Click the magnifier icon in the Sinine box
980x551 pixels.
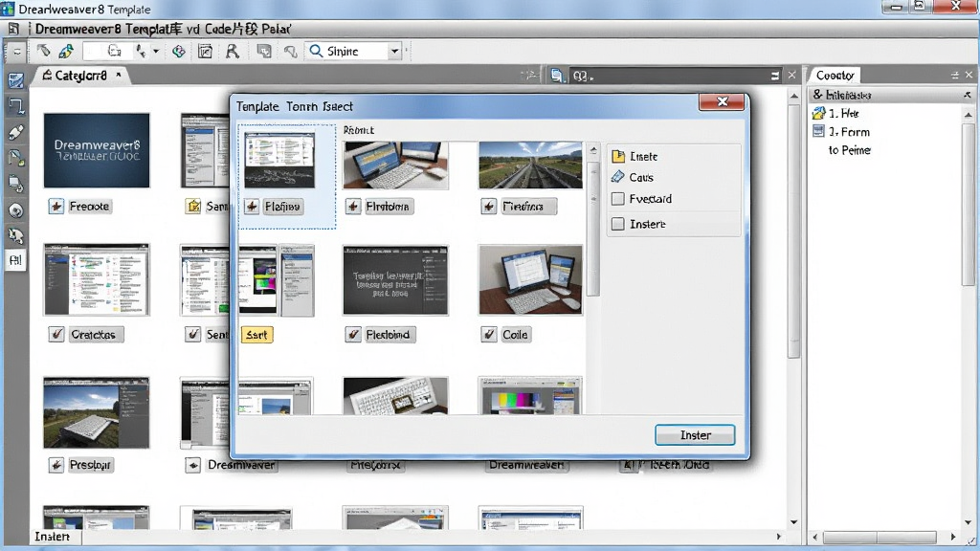click(x=316, y=51)
